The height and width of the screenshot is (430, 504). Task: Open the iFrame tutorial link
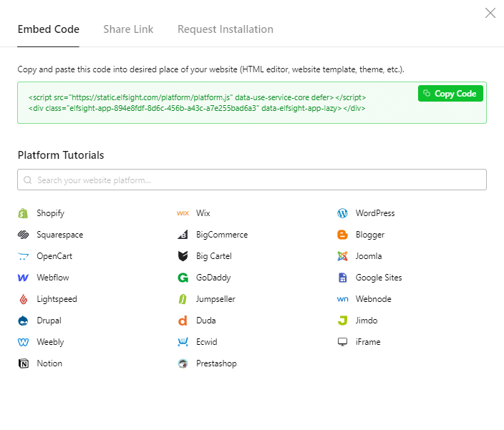(x=368, y=342)
